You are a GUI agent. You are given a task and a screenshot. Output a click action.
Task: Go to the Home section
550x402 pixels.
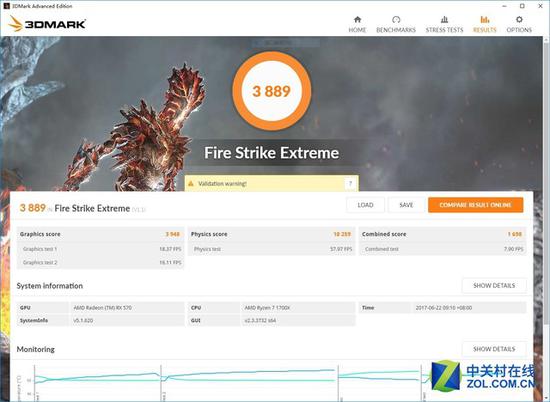click(357, 24)
